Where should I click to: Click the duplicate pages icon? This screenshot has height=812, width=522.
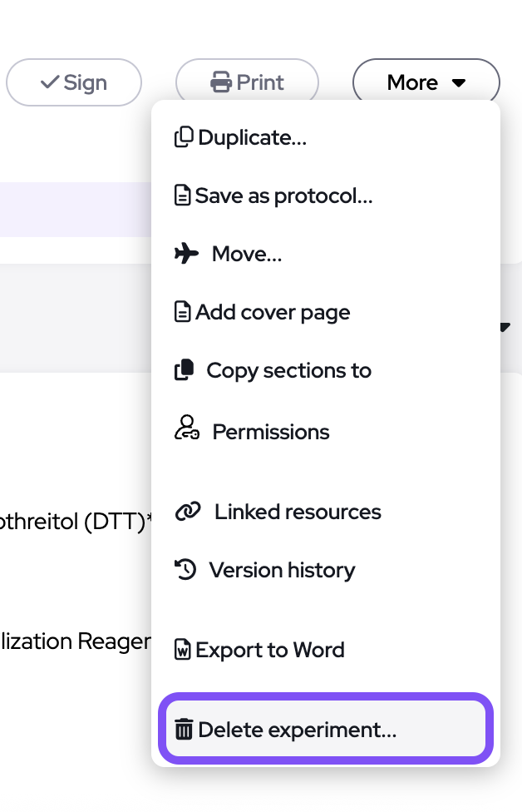coord(183,137)
